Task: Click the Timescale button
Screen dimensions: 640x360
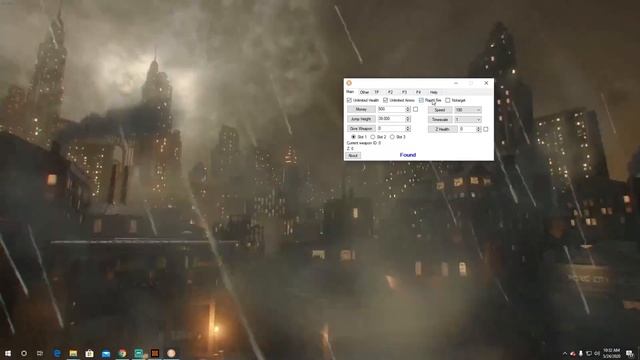Action: tap(440, 119)
